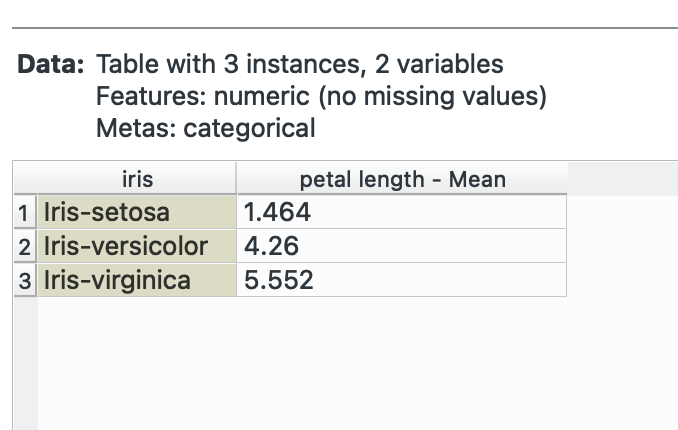678x430 pixels.
Task: Select row number 2 header
Action: click(24, 247)
